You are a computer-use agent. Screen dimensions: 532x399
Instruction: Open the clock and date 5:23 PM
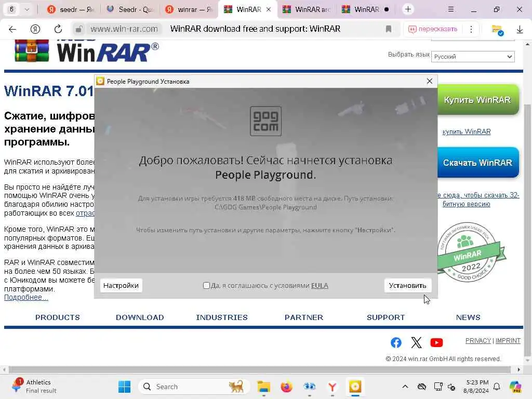(x=477, y=387)
